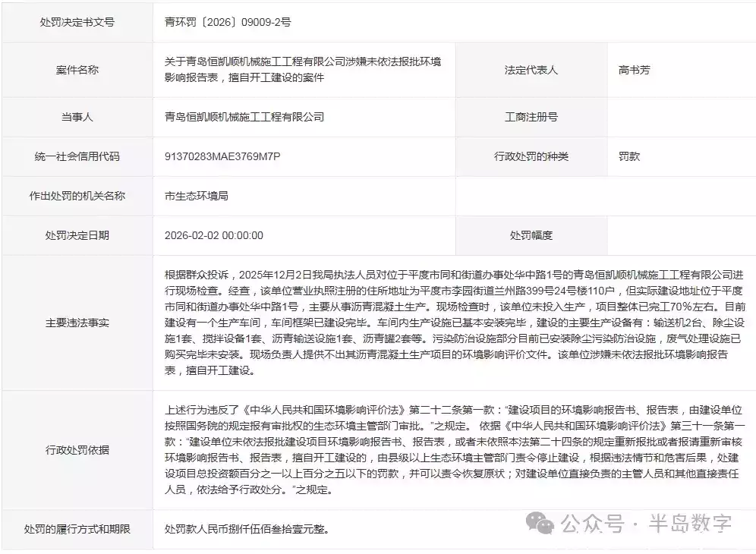The image size is (756, 554).
Task: Click the WeChat logo in the watermark
Action: [x=542, y=522]
